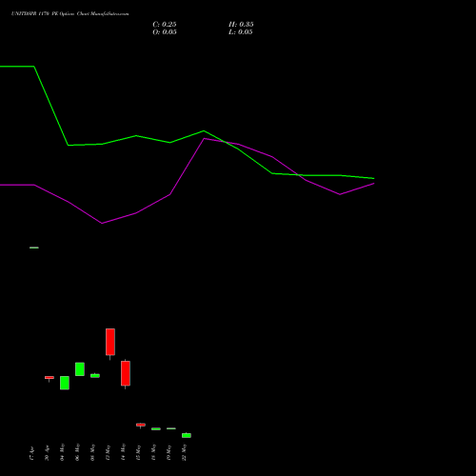Click the green candle on 06 May
The image size is (476, 476).
[80, 369]
